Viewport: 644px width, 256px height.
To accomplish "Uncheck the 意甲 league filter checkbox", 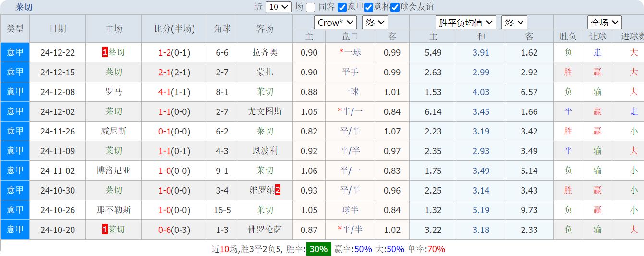I will 342,7.
